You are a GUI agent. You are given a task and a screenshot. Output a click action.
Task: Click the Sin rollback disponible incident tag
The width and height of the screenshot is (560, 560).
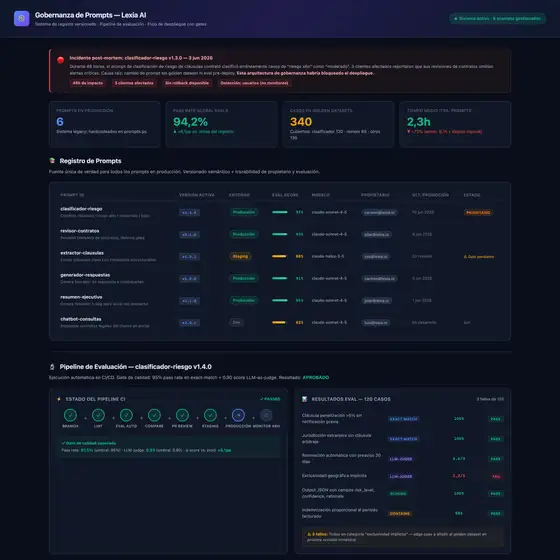click(187, 83)
